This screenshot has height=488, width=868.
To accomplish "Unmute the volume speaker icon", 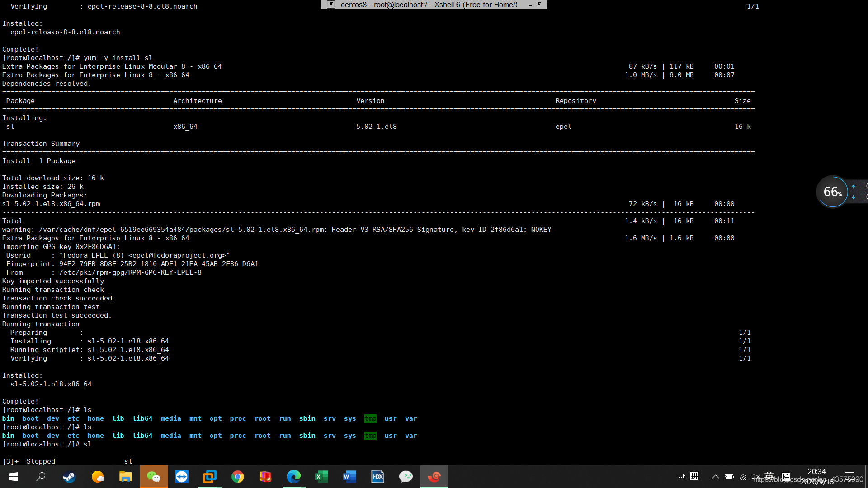I will (755, 477).
